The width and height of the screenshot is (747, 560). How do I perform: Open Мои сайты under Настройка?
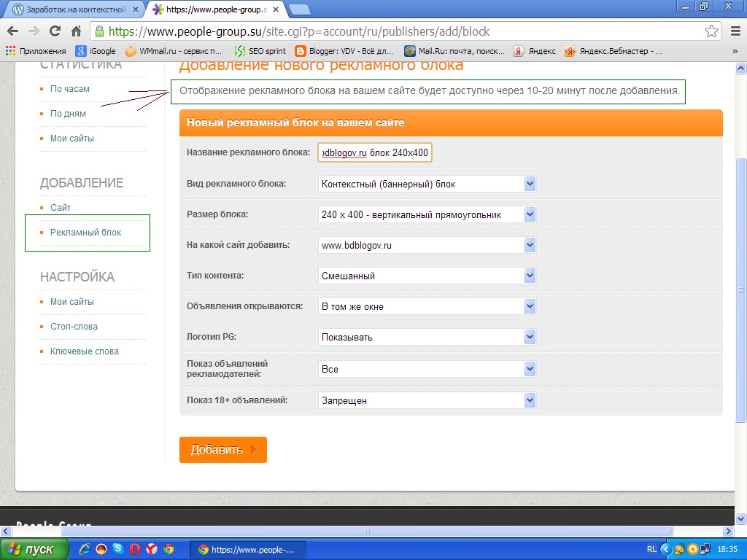pyautogui.click(x=72, y=301)
